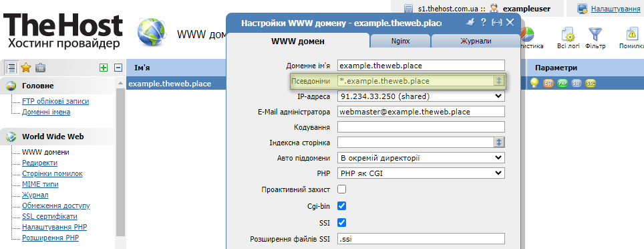
Task: Switch to the Nginx tab
Action: pos(400,41)
